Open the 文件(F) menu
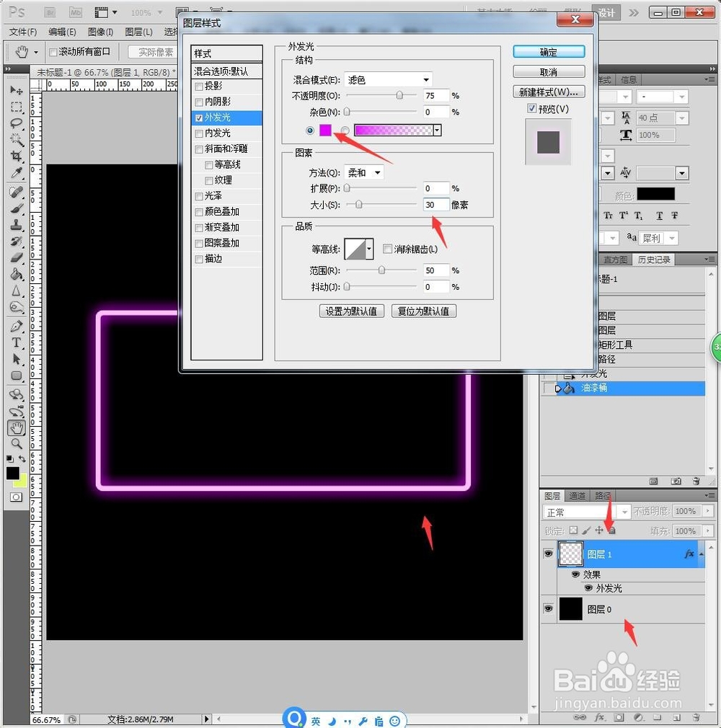 pyautogui.click(x=23, y=32)
